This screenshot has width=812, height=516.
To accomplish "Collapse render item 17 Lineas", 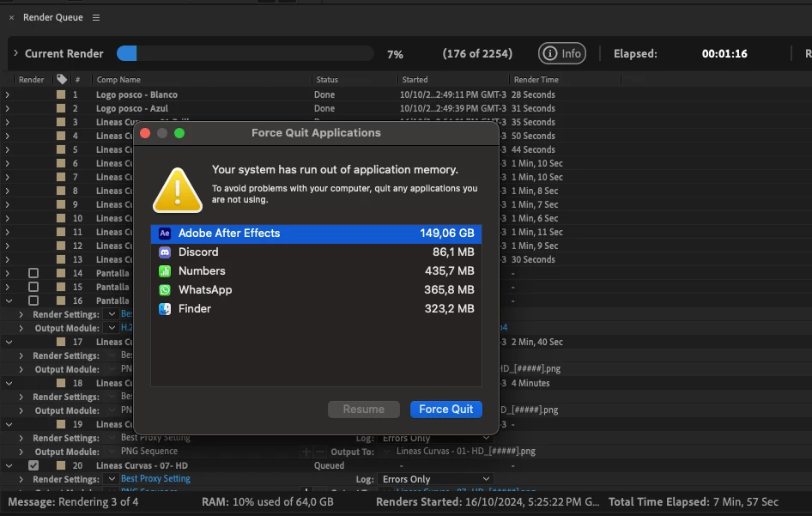I will [x=9, y=342].
